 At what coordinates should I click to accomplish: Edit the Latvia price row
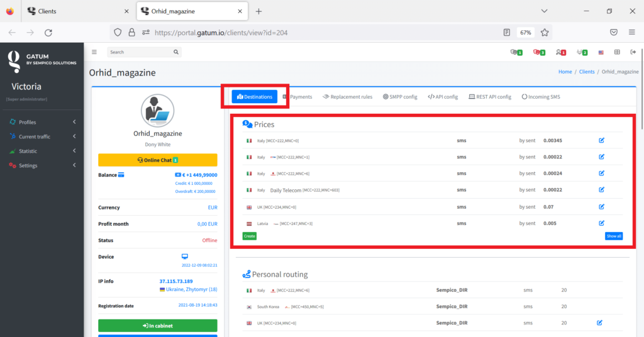tap(601, 223)
